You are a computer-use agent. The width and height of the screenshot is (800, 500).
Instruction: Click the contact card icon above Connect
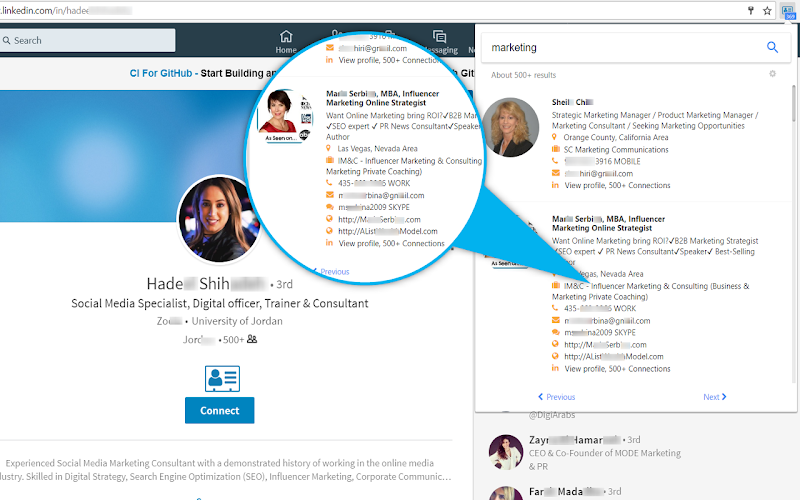[x=222, y=379]
